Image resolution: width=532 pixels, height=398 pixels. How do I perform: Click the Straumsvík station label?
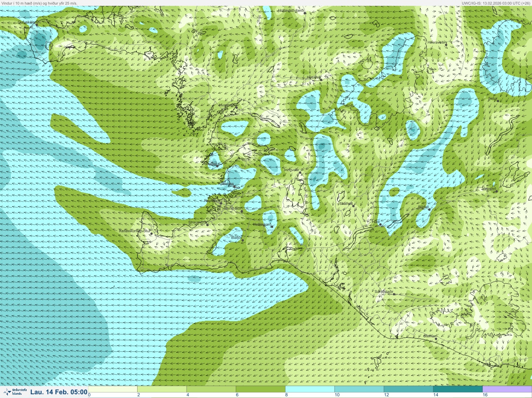197,222
